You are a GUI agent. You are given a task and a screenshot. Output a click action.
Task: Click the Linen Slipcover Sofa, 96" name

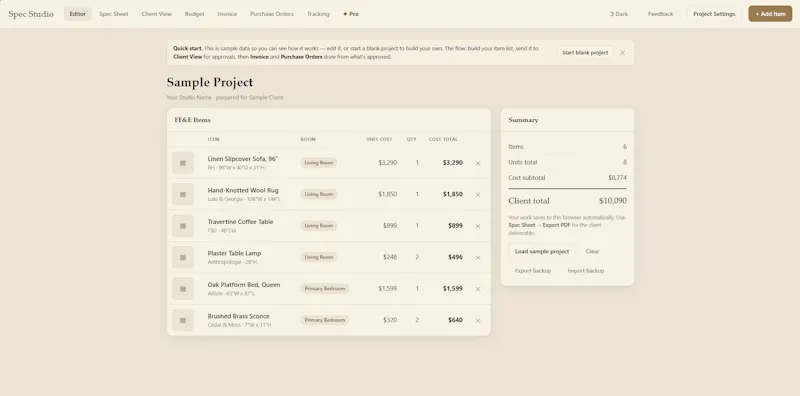(243, 159)
